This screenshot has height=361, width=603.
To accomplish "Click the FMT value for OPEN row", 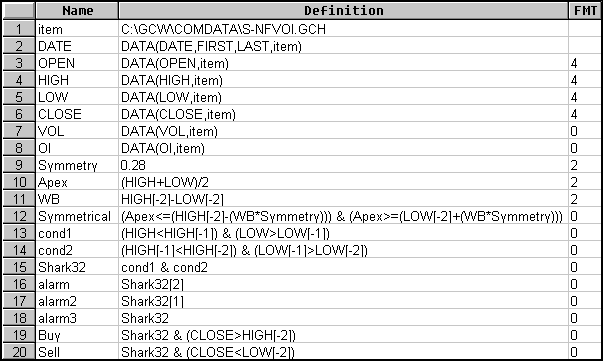I will [x=585, y=63].
